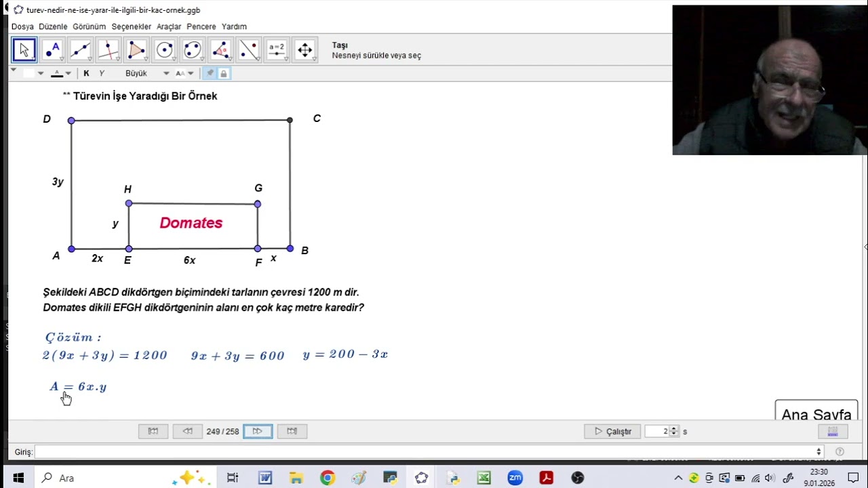Open Google Chrome from the taskbar
Image resolution: width=868 pixels, height=488 pixels.
(x=328, y=478)
